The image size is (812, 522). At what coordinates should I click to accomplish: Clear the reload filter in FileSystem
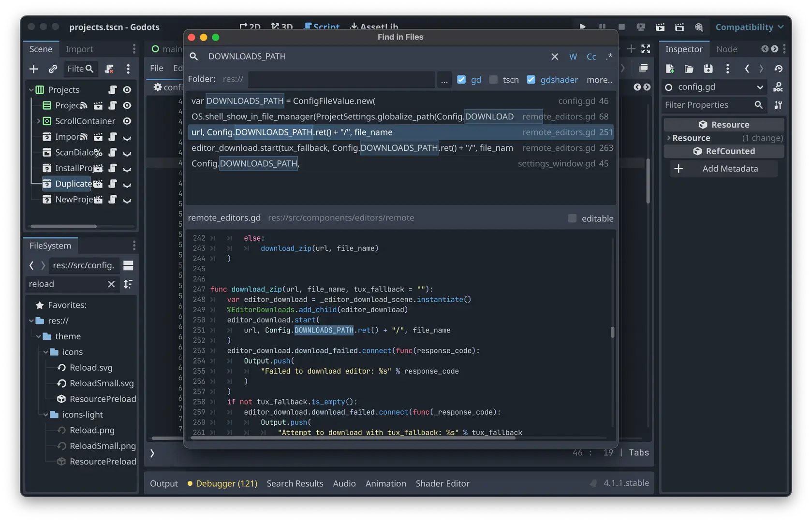point(111,284)
